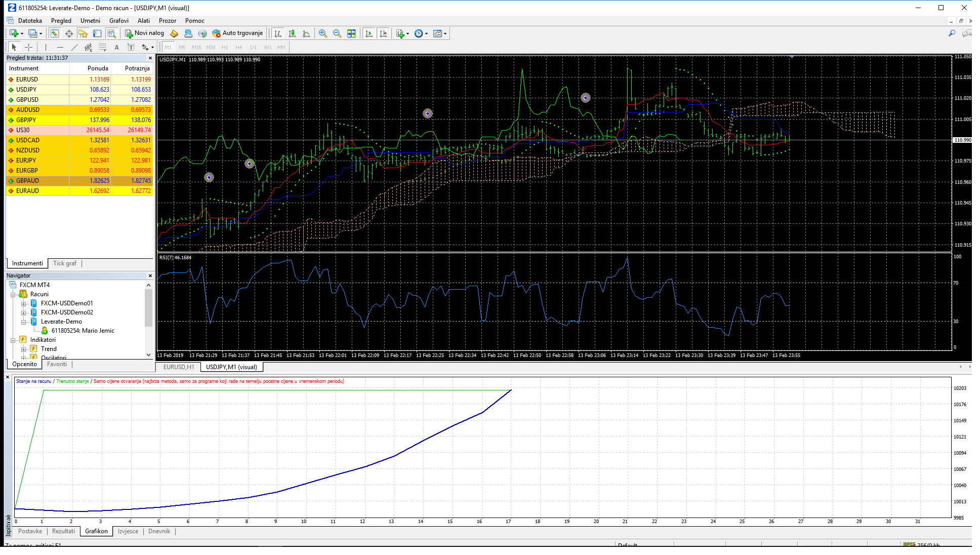The image size is (980, 555).
Task: Toggle chart auto scroll icon
Action: (x=369, y=33)
